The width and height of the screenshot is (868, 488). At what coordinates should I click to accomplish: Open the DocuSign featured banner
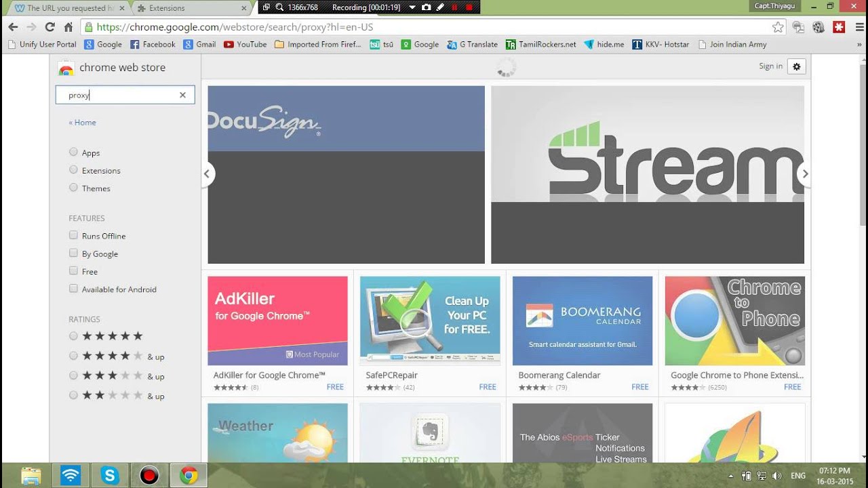pos(346,174)
